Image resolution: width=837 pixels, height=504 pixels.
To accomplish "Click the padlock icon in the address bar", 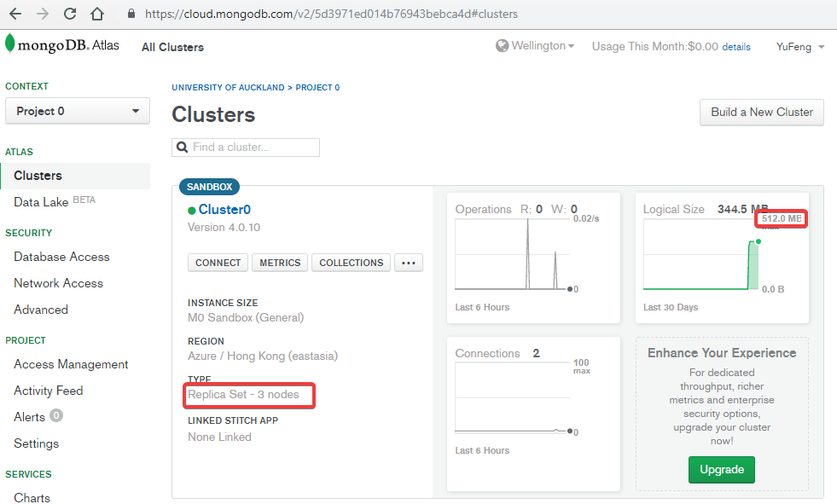I will pyautogui.click(x=131, y=14).
